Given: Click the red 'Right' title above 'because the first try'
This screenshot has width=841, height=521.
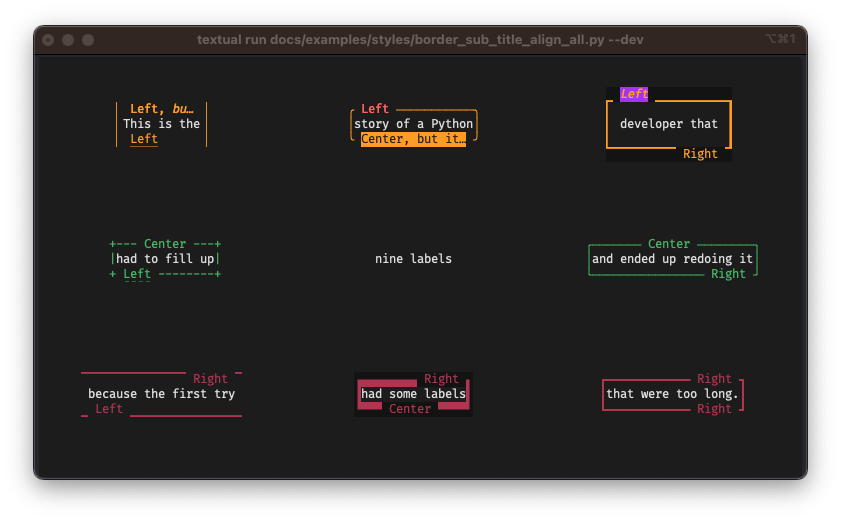Looking at the screenshot, I should pos(210,379).
